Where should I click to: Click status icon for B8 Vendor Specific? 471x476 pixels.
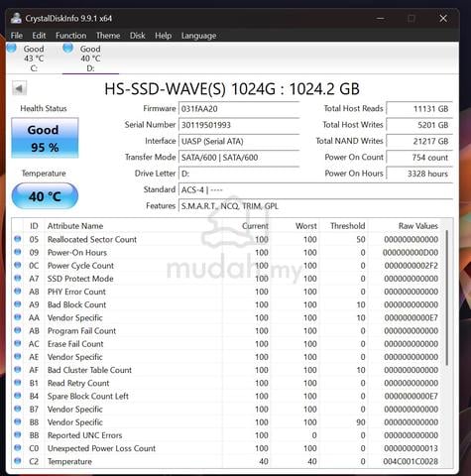[18, 421]
